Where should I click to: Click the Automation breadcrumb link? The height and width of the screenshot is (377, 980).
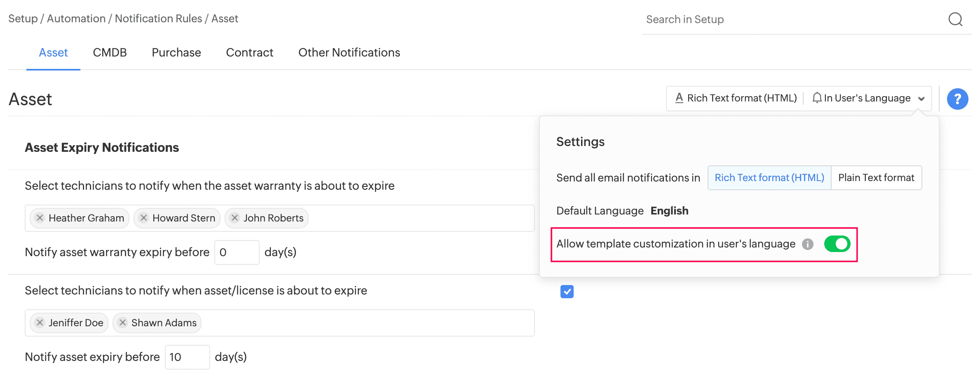point(76,19)
